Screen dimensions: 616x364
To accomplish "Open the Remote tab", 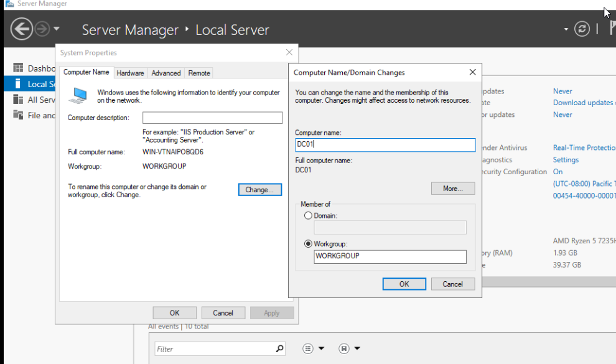I will [199, 73].
